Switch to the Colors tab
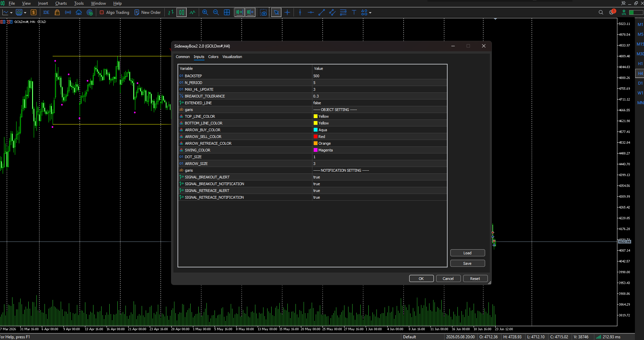 point(213,57)
